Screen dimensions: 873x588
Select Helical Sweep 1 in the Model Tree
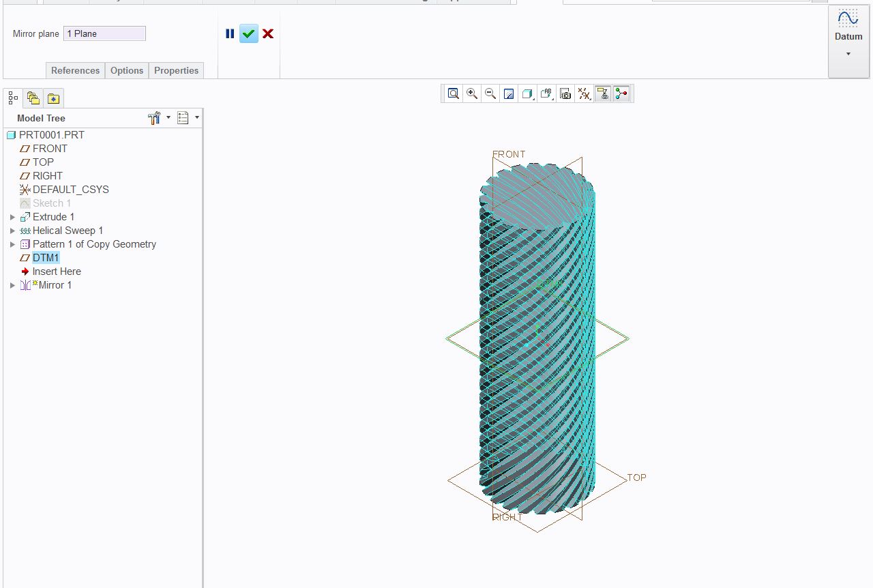pos(68,231)
